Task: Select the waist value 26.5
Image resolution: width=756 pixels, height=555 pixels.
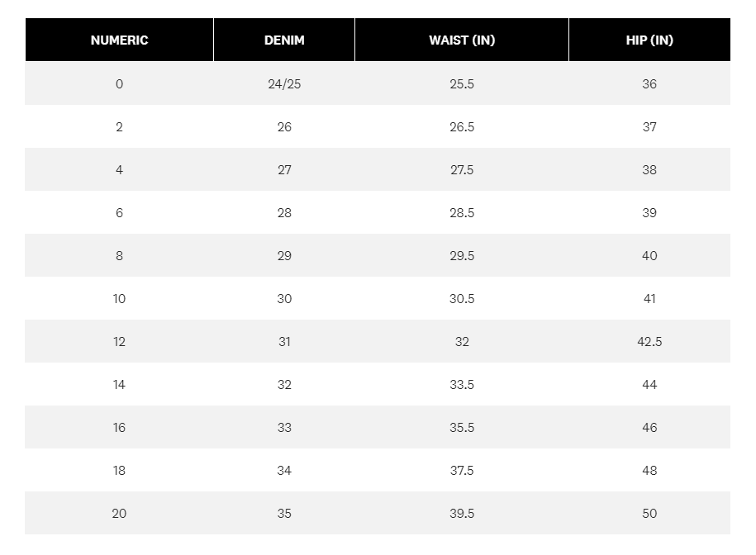Action: pos(462,126)
